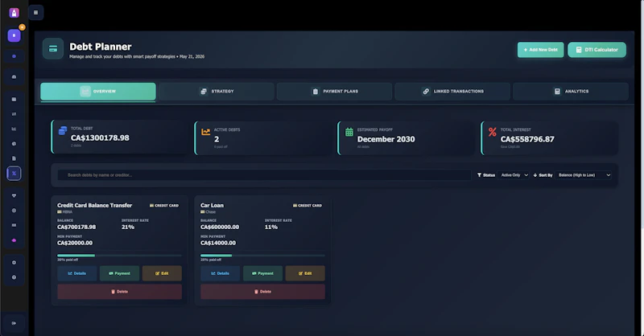The height and width of the screenshot is (336, 644).
Task: Click the CA$20000.00 min payment
Action: [75, 243]
